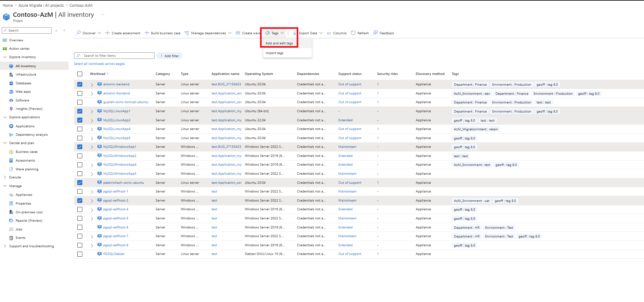Check the MySQLLinuxApp4 row checkbox
Screen dimensions: 644x302
click(80, 129)
